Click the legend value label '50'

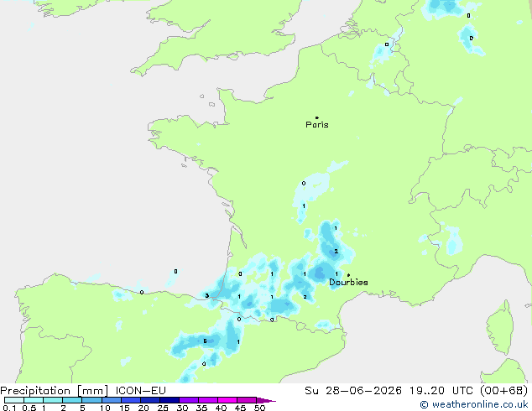pos(259,408)
